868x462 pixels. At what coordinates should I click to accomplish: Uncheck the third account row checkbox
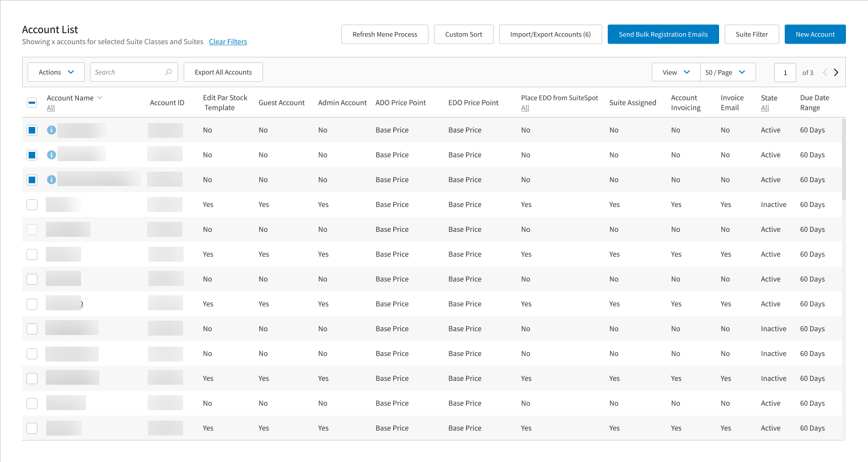click(x=32, y=180)
